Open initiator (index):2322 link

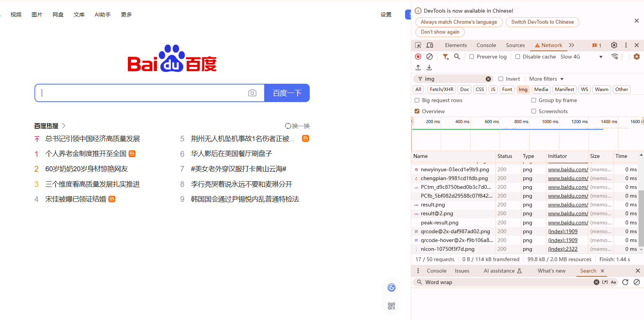click(562, 249)
